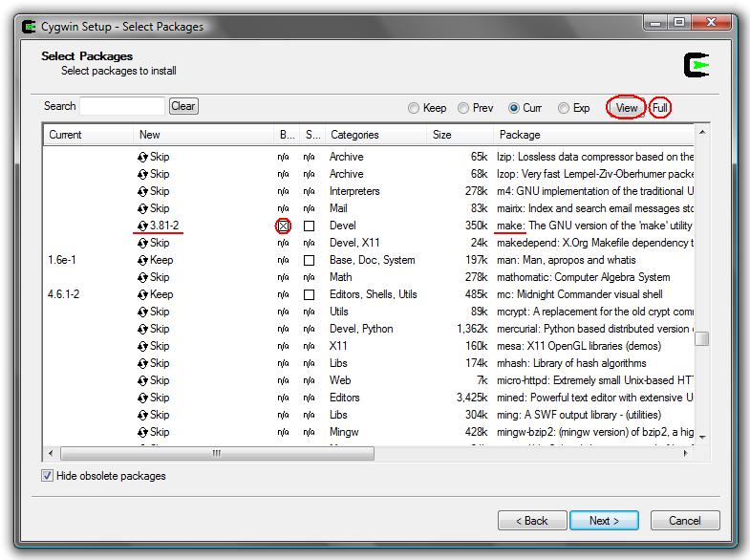Check the source checkbox for man
Viewport: 750px width, 560px height.
[x=309, y=260]
